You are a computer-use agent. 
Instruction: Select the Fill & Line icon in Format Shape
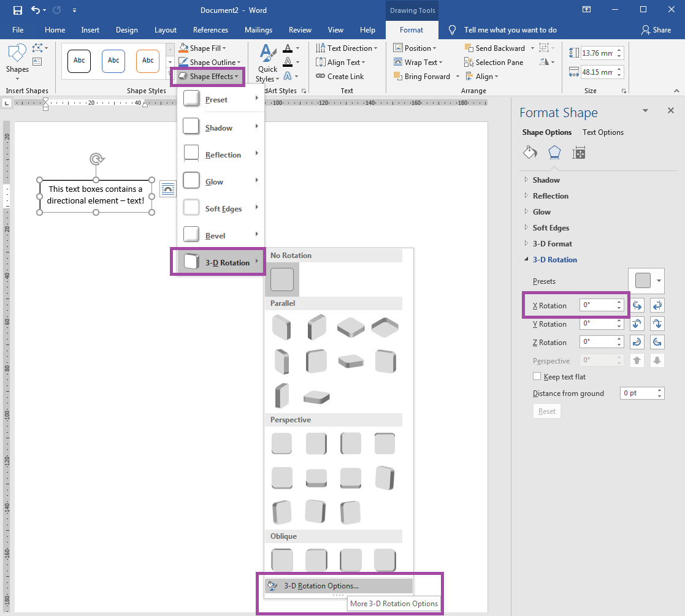[x=530, y=152]
